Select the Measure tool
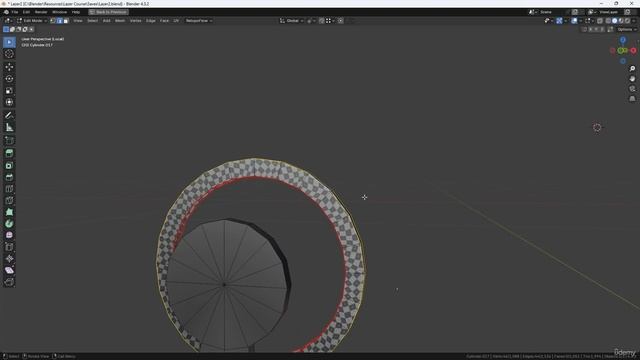Viewport: 640px width, 360px height. [x=9, y=127]
